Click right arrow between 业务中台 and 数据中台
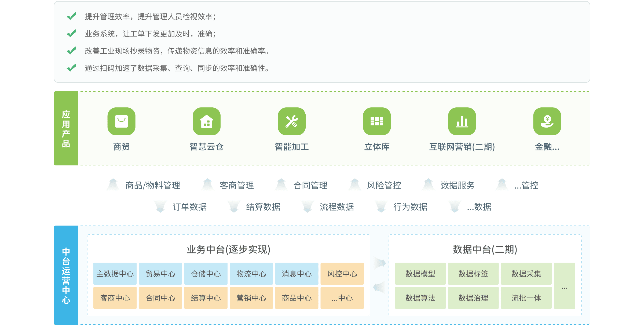This screenshot has height=326, width=644. (380, 263)
